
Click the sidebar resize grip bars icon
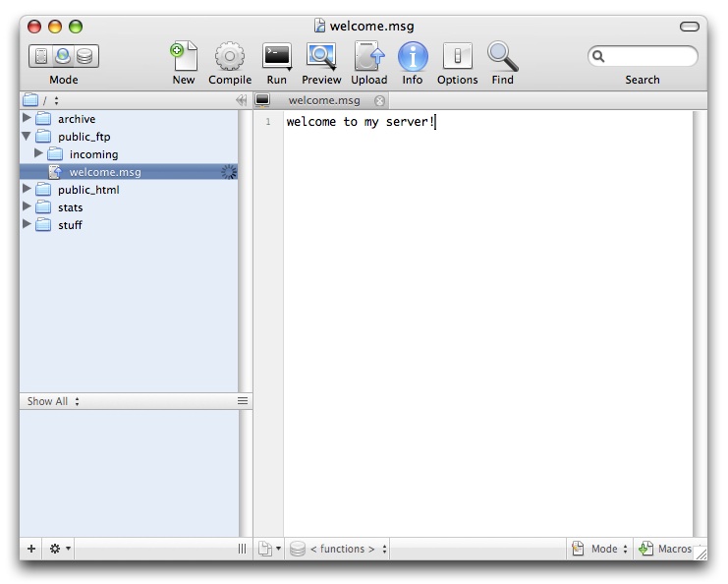[x=242, y=549]
